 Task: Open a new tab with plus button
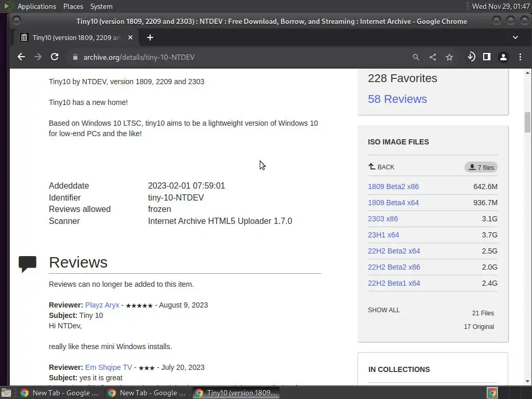tap(150, 37)
